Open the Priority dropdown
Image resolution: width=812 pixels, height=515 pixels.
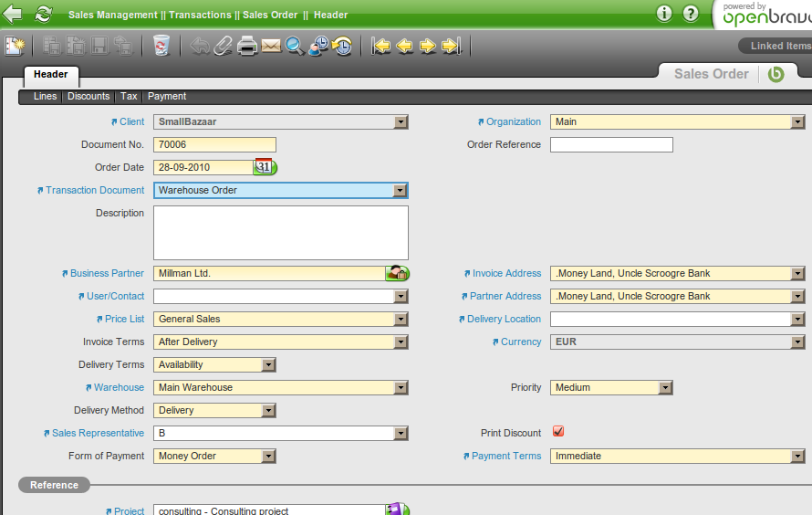(x=665, y=388)
